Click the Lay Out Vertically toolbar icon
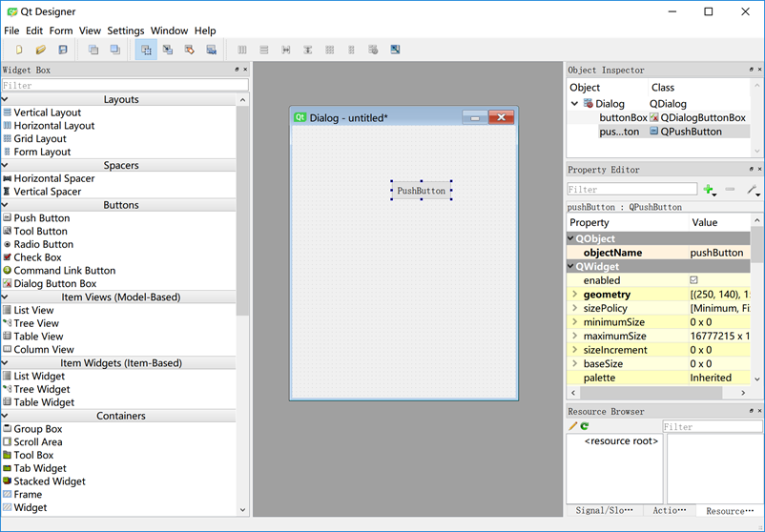The image size is (765, 532). (264, 50)
